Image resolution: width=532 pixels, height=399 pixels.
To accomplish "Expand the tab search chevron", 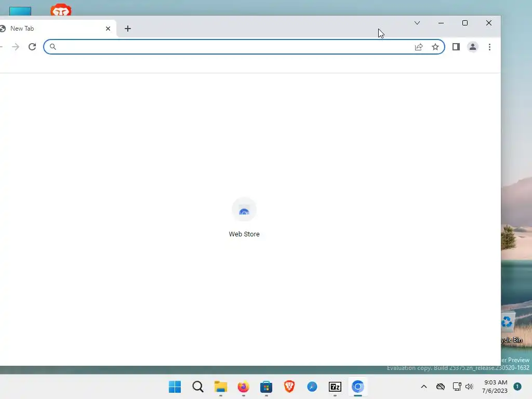I will click(x=417, y=23).
